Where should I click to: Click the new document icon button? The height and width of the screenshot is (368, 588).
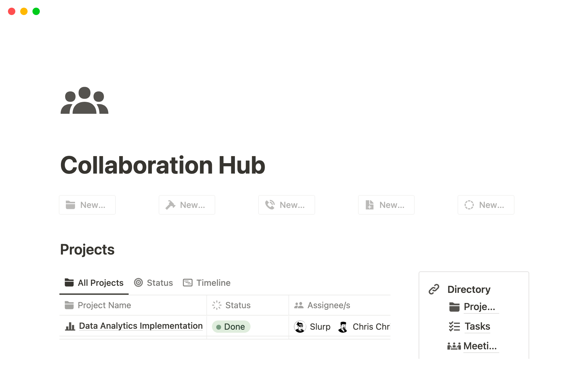tap(370, 205)
